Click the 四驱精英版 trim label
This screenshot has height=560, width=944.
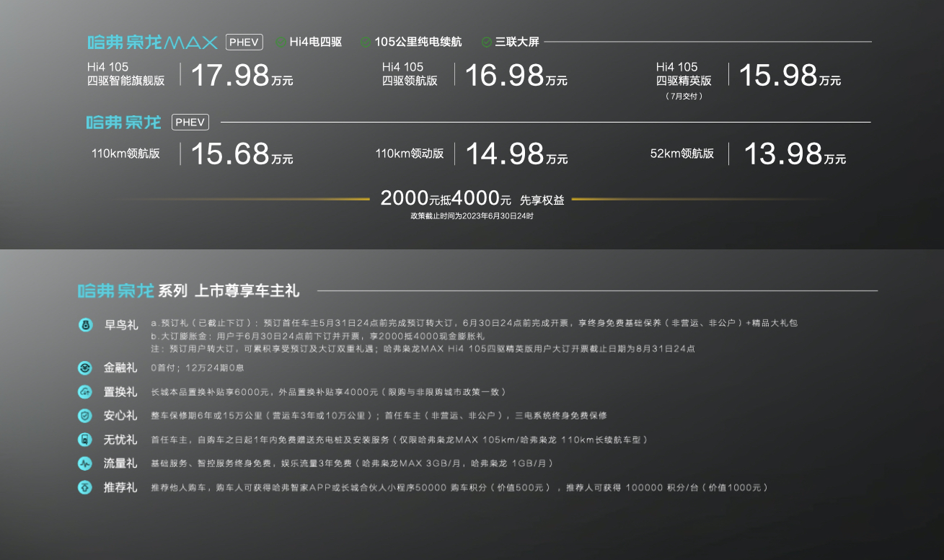coord(684,81)
